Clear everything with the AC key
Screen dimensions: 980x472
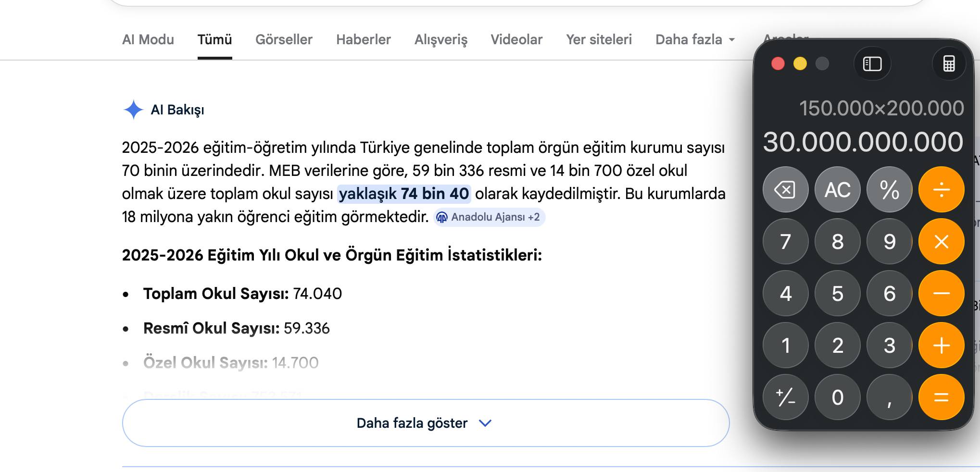[837, 189]
